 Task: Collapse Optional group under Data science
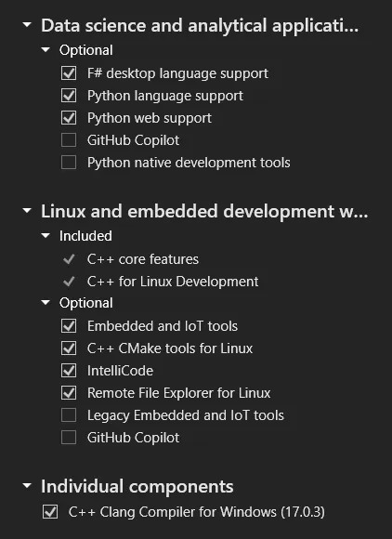[x=46, y=50]
